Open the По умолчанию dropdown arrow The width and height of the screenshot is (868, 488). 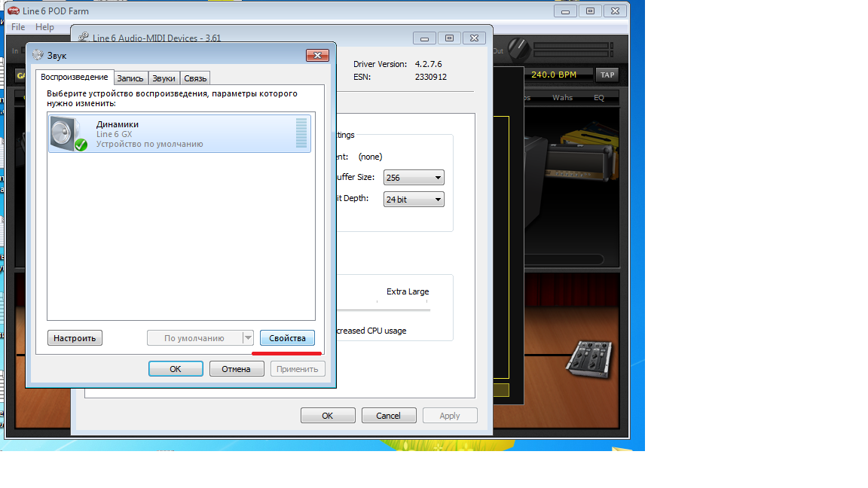[x=248, y=337]
